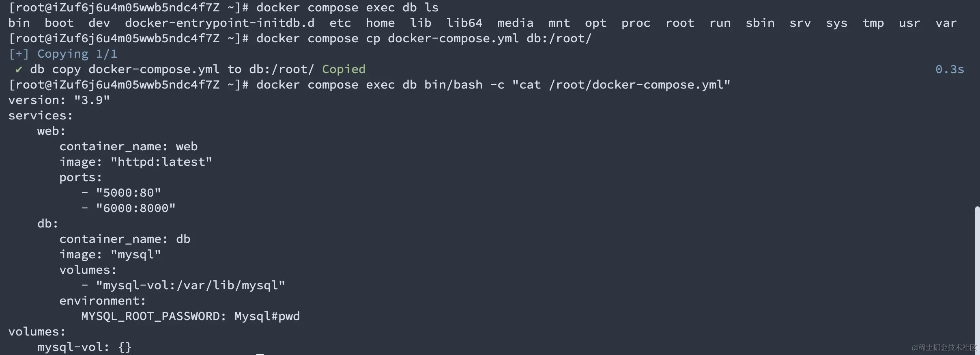Screen dimensions: 980x355
Task: Click the container_name: web line
Action: point(128,147)
